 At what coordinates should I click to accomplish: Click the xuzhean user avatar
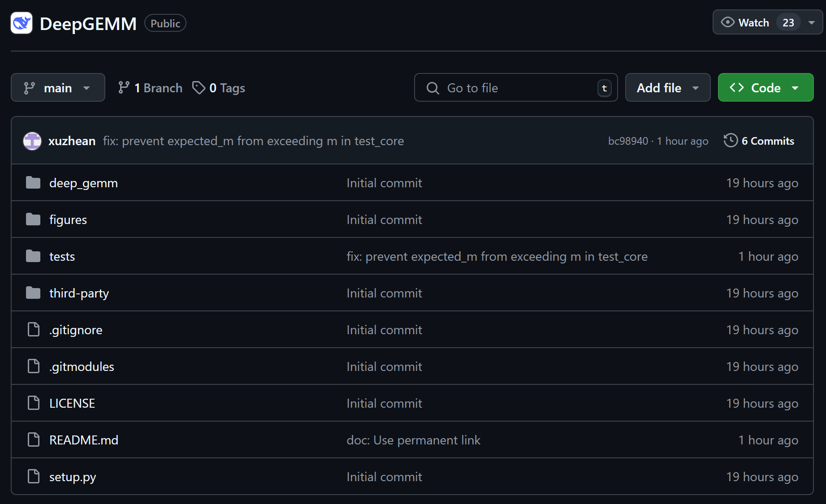pyautogui.click(x=32, y=141)
